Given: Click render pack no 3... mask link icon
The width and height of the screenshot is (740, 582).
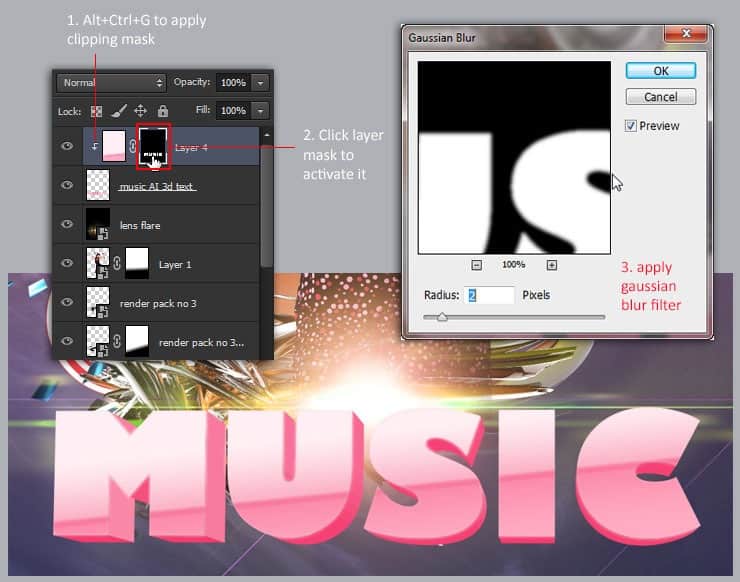Looking at the screenshot, I should pos(117,341).
